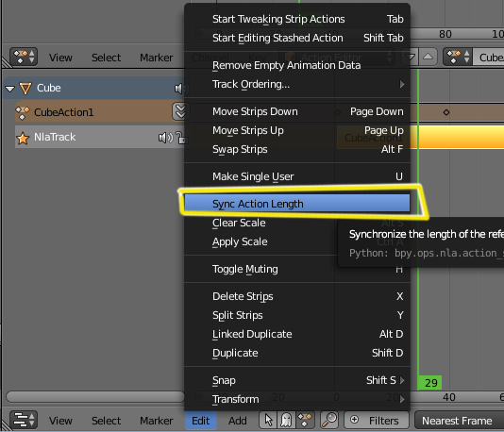504x432 pixels.
Task: Choose Linked Duplicate
Action: click(x=297, y=334)
